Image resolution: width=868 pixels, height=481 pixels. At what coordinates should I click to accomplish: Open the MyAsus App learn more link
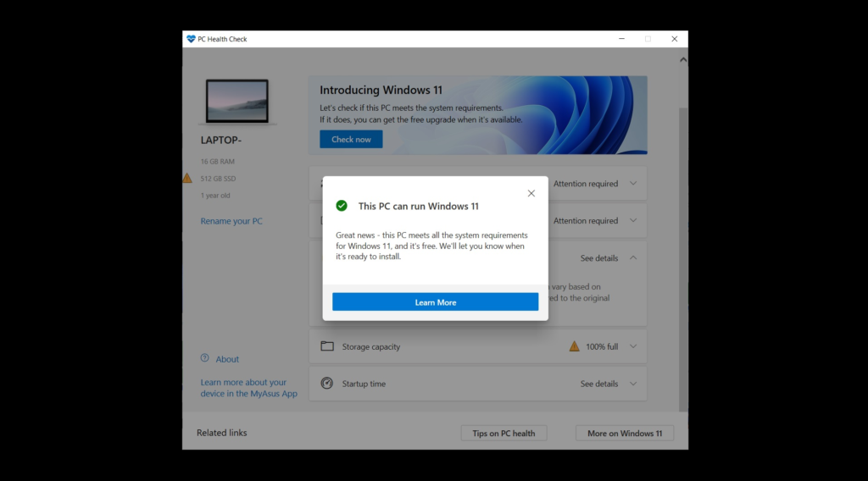(x=248, y=388)
